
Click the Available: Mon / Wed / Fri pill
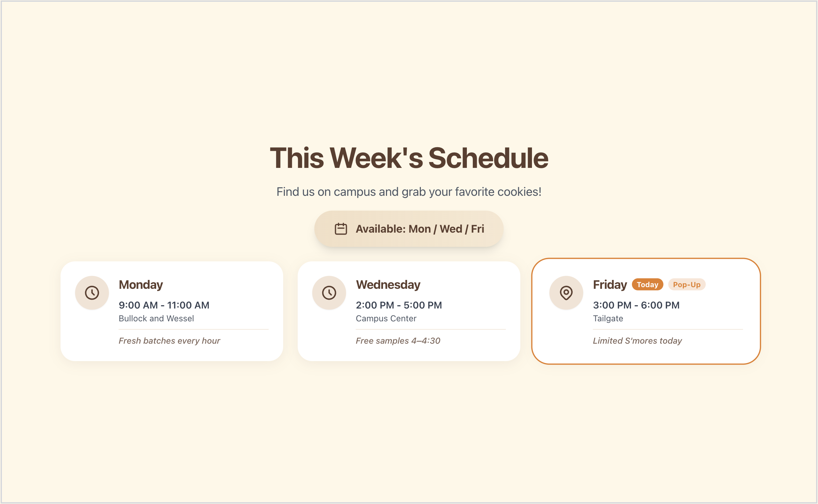click(x=409, y=229)
